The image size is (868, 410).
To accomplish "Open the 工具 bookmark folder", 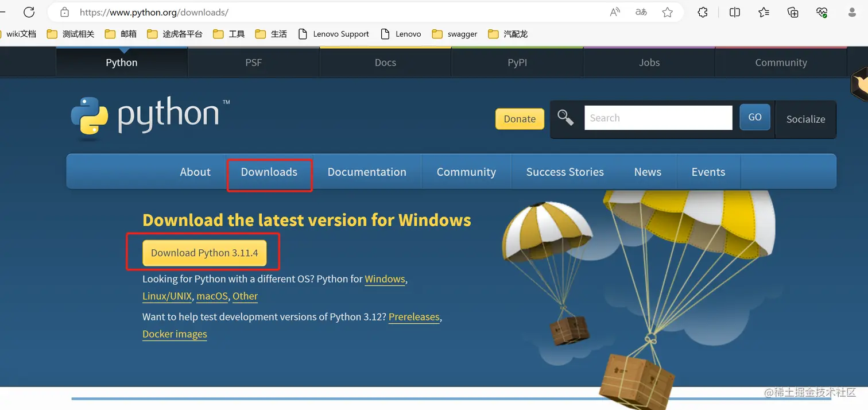I will [229, 34].
